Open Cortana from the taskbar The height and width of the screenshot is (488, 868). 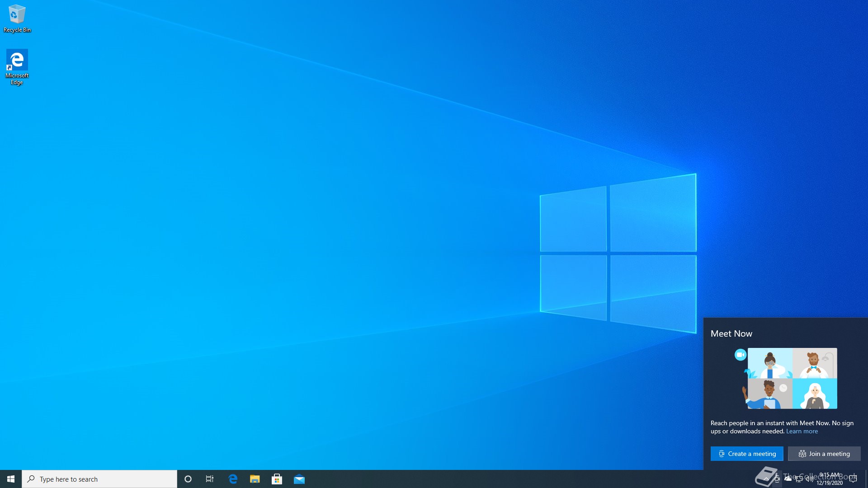point(188,479)
